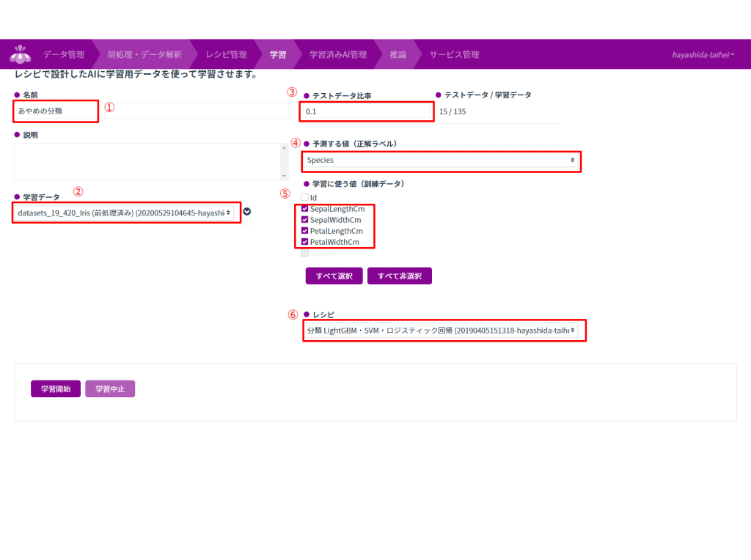
Task: Click the テストデータ比率 input field
Action: point(365,111)
